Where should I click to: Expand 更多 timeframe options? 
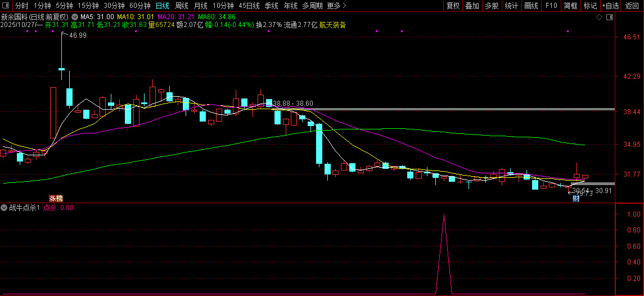point(336,6)
